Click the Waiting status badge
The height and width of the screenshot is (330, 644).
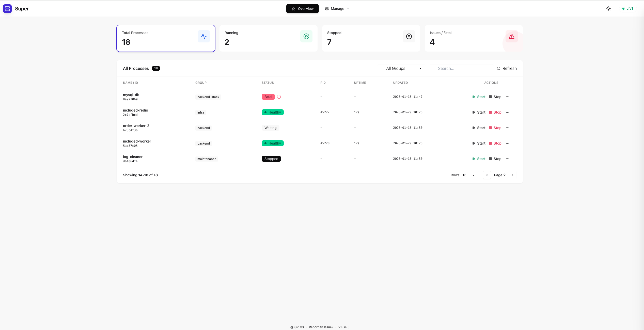click(x=271, y=128)
